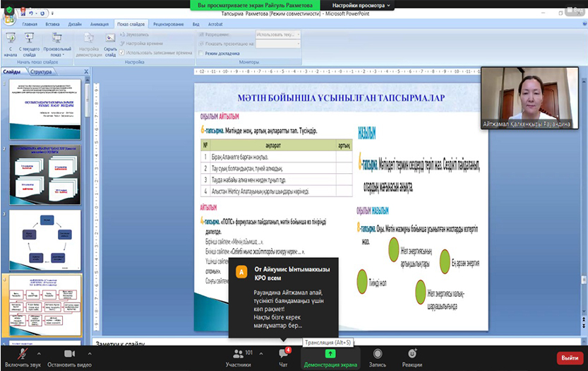Viewport: 588px width, 371px height.
Task: Expand audio options arrow beside microphone
Action: point(38,353)
